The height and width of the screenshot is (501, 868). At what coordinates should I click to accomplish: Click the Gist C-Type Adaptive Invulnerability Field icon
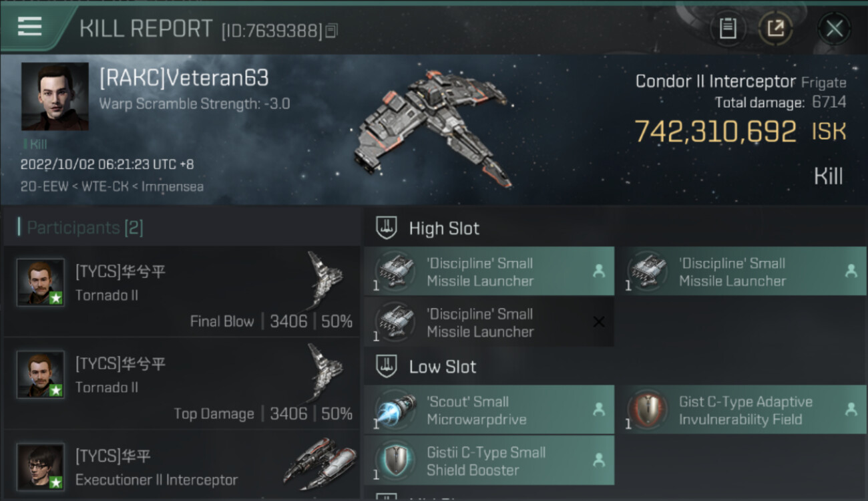648,409
